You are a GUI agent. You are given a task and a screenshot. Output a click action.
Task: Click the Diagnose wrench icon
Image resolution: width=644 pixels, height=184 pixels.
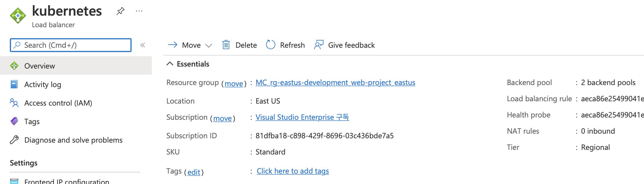coord(14,140)
